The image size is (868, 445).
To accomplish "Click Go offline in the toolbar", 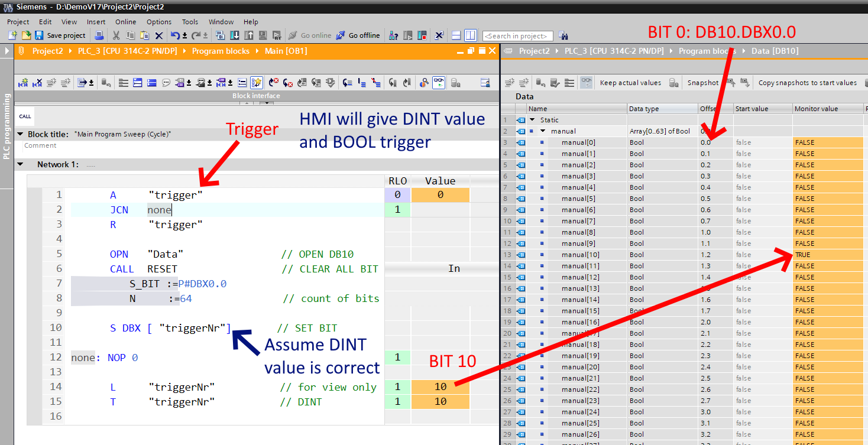I will tap(358, 35).
